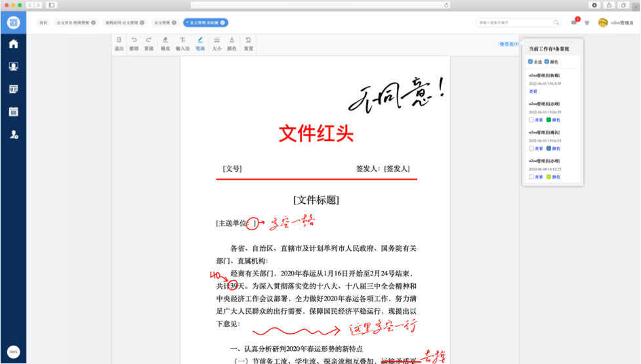Click the 退出 exit icon
Screen dimensions: 641x364
click(119, 43)
